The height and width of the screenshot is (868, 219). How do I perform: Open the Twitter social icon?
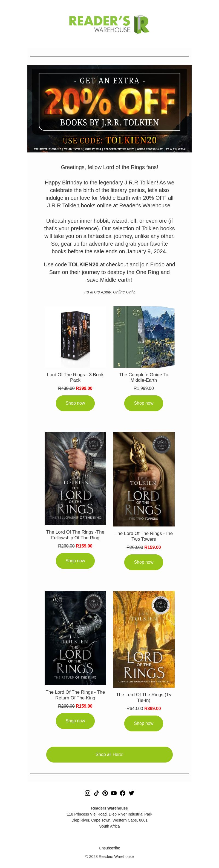pyautogui.click(x=131, y=793)
